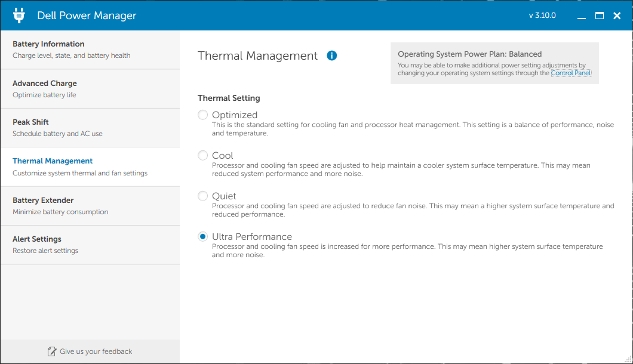Open the Control Panel link
Image resolution: width=633 pixels, height=364 pixels.
[x=570, y=73]
